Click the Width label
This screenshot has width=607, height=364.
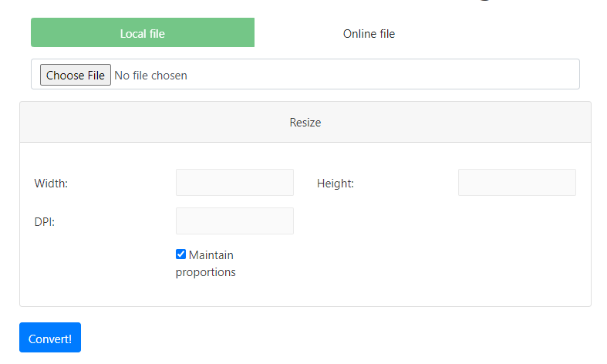point(51,184)
